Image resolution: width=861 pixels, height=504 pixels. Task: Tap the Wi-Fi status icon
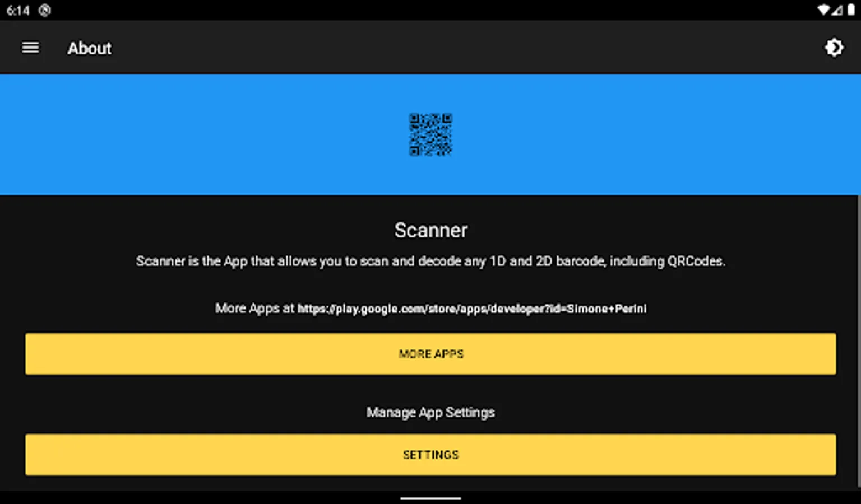pos(823,10)
